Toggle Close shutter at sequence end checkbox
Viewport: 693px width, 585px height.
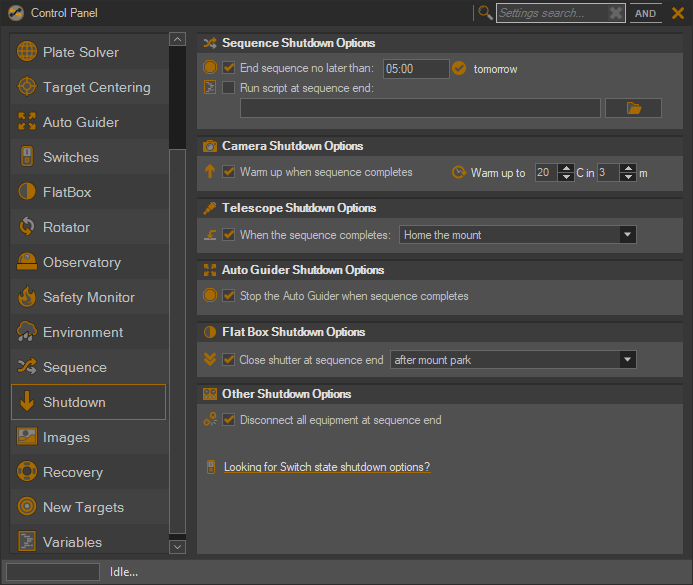[228, 359]
